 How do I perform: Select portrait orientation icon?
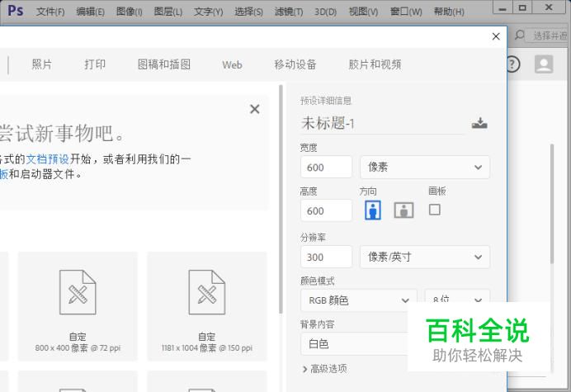[x=373, y=210]
